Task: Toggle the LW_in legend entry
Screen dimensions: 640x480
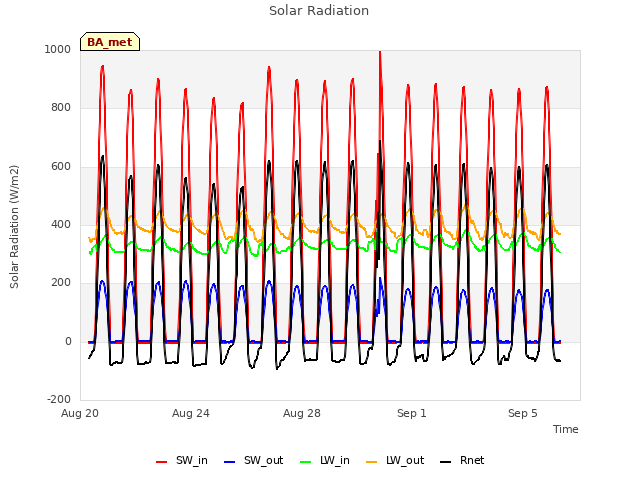Action: pos(325,461)
